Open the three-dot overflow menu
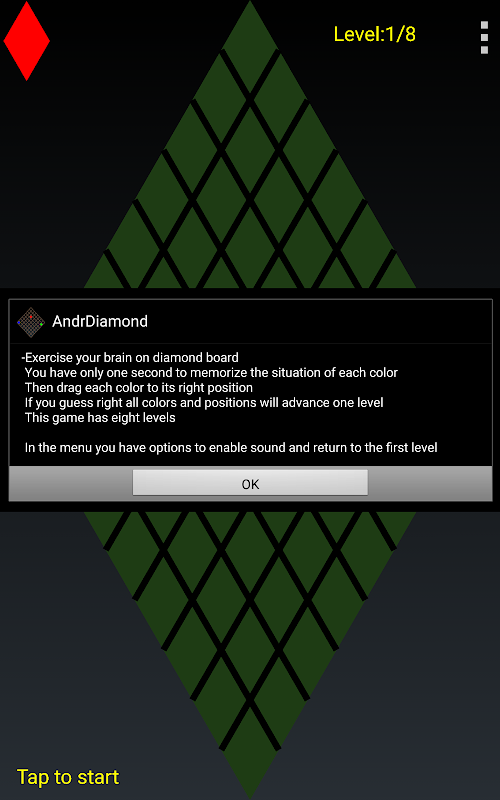 click(484, 37)
